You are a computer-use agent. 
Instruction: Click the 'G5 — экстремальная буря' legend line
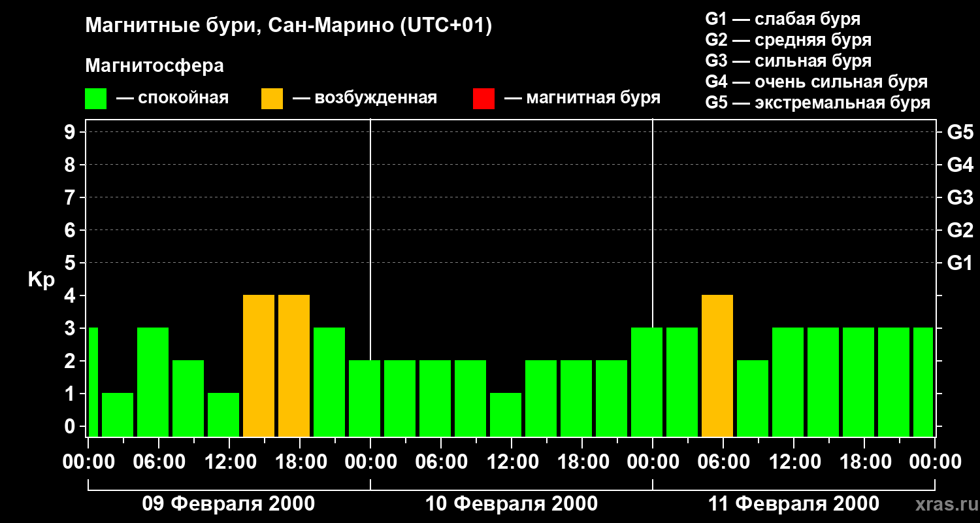coord(817,103)
